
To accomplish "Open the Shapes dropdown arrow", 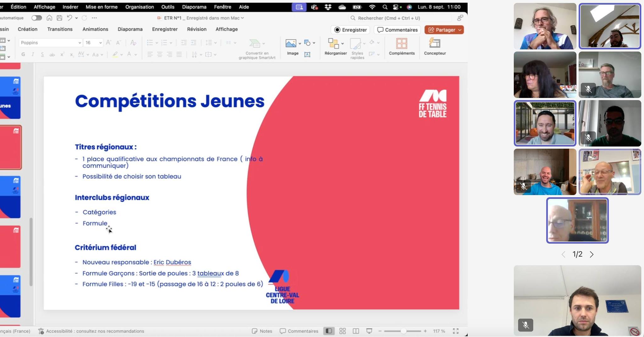I will [x=314, y=43].
